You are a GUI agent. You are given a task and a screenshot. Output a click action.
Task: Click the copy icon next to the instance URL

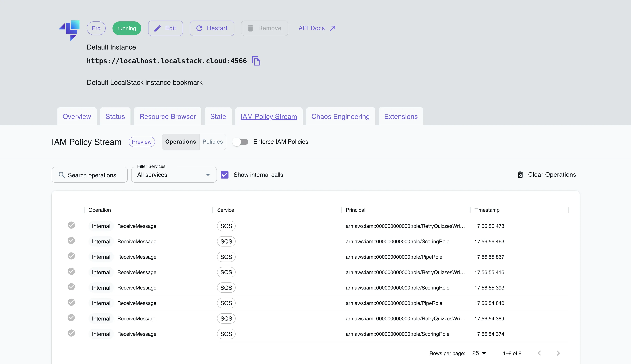(x=256, y=61)
